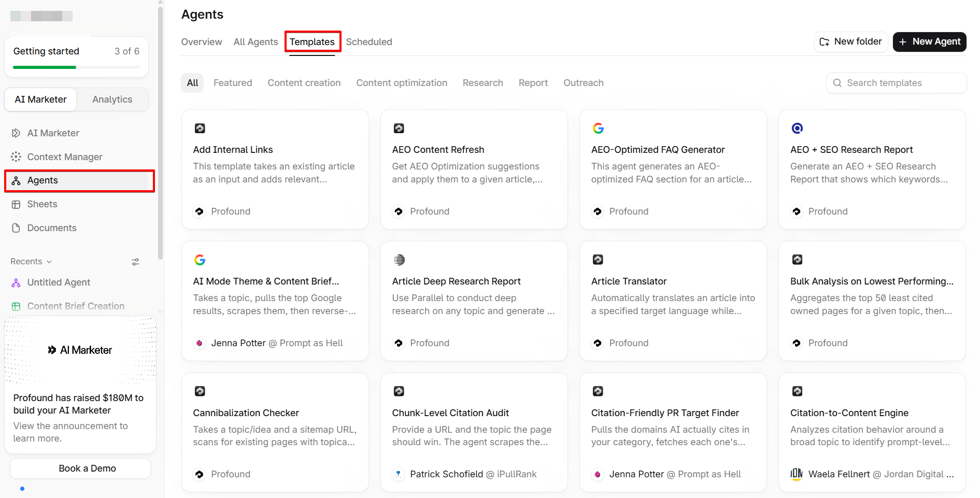Click the Patrick Schofield author avatar
The height and width of the screenshot is (498, 980).
[398, 474]
